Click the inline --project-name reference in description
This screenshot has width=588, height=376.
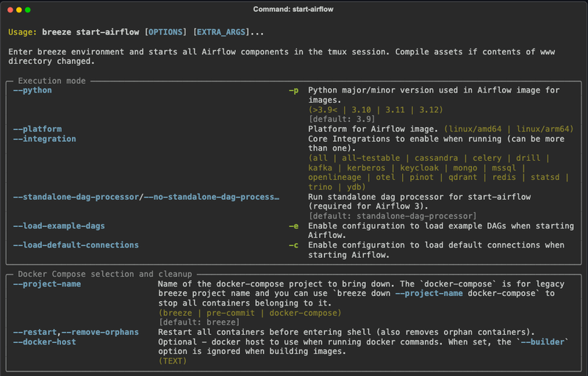429,293
